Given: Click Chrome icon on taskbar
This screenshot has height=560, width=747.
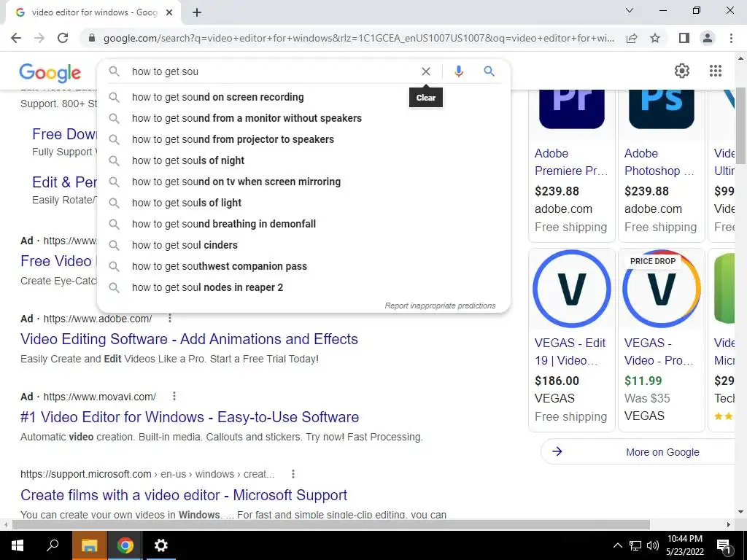Looking at the screenshot, I should pos(125,545).
